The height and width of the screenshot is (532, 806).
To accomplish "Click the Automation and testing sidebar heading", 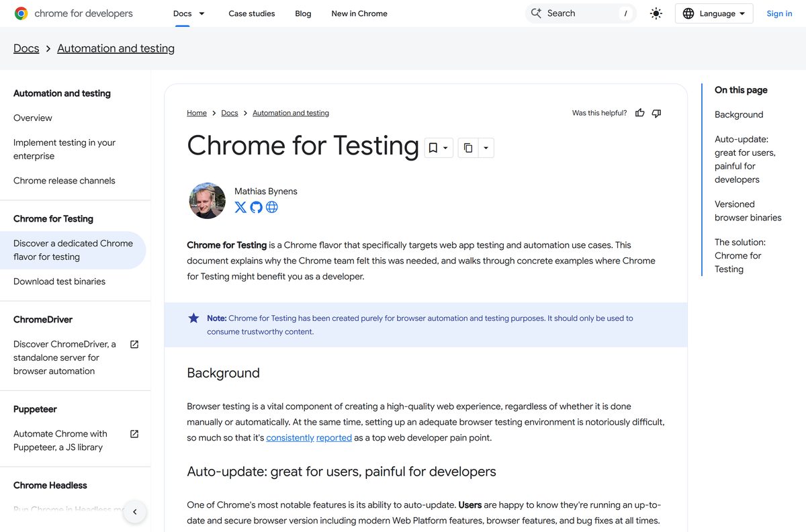I will tap(62, 93).
